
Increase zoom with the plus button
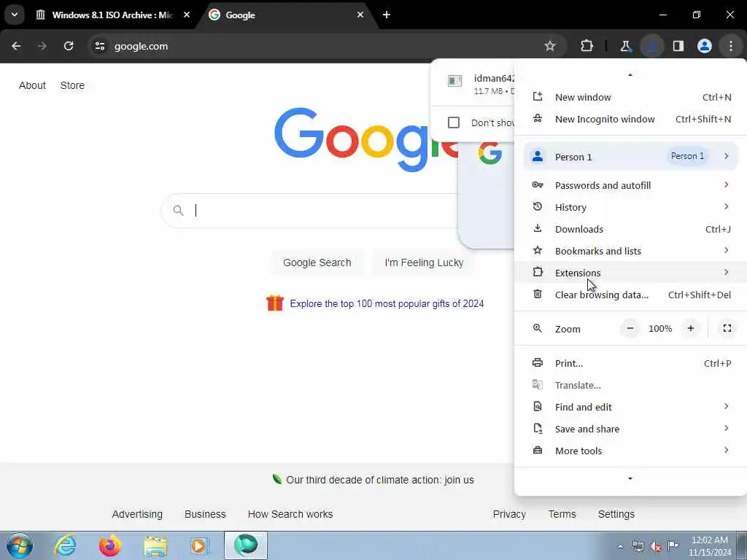point(690,329)
